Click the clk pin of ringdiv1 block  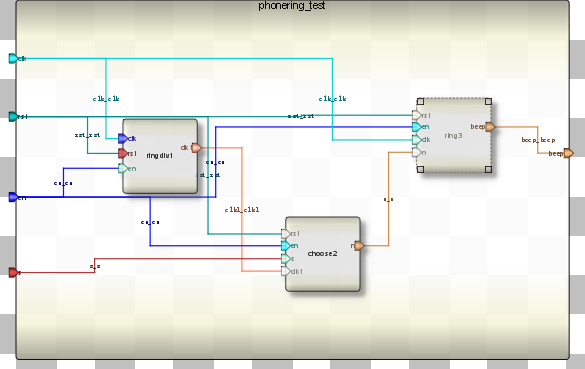(123, 139)
